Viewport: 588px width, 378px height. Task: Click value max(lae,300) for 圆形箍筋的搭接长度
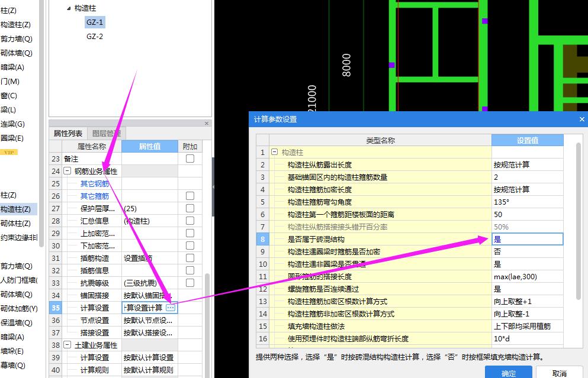[x=515, y=276]
